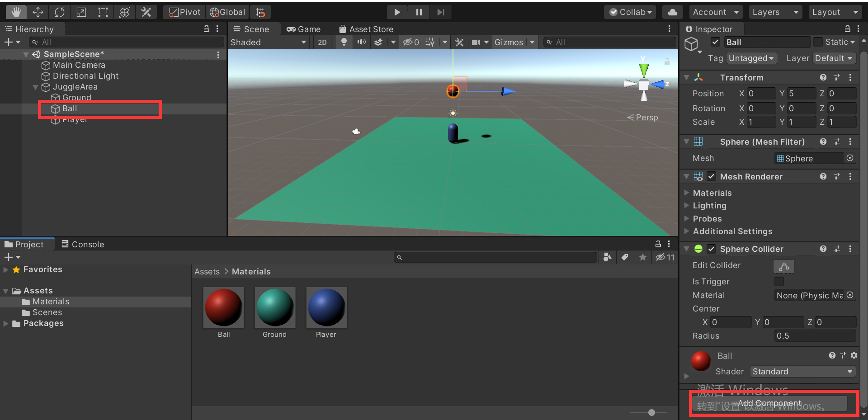Toggle the Ball active checkbox in Inspector
Image resolution: width=868 pixels, height=420 pixels.
click(x=716, y=42)
